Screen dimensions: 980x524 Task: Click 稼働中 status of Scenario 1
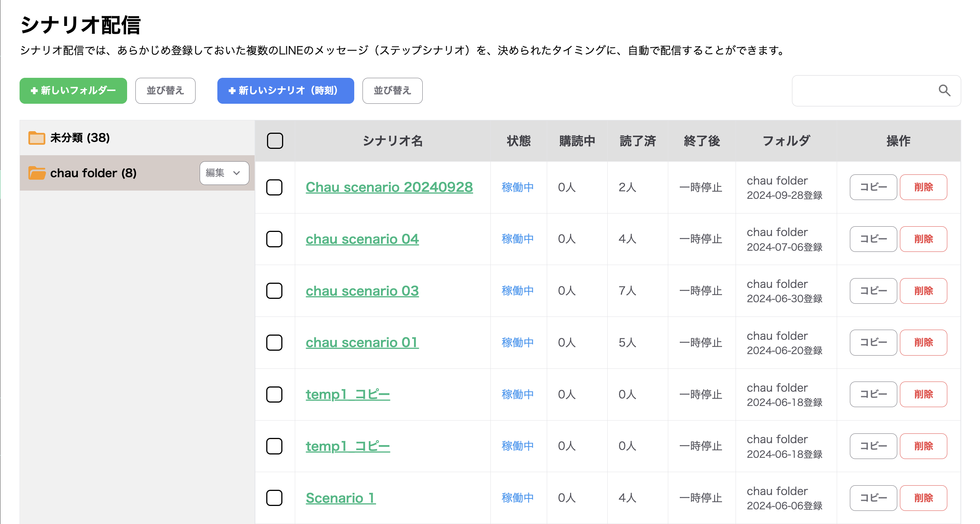517,498
